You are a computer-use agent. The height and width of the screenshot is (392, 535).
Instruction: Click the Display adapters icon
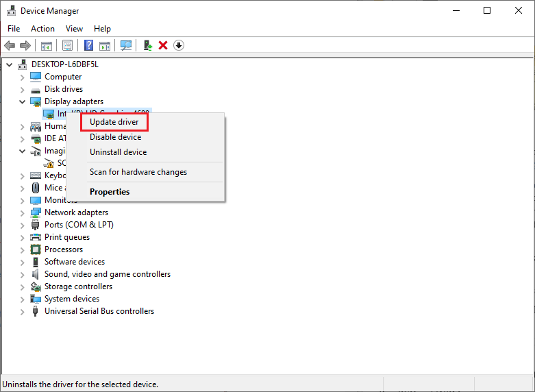pos(36,101)
